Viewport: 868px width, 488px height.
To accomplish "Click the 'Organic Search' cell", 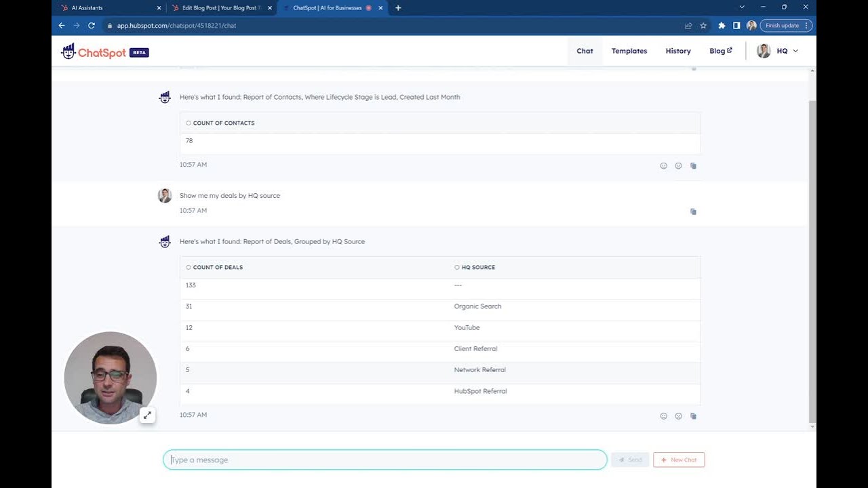I will 477,306.
